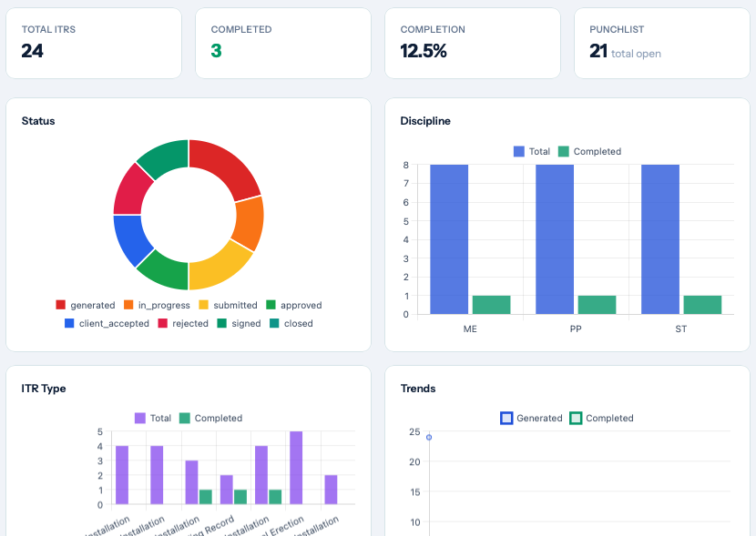Click the dark green signed segment at donut top

[166, 158]
